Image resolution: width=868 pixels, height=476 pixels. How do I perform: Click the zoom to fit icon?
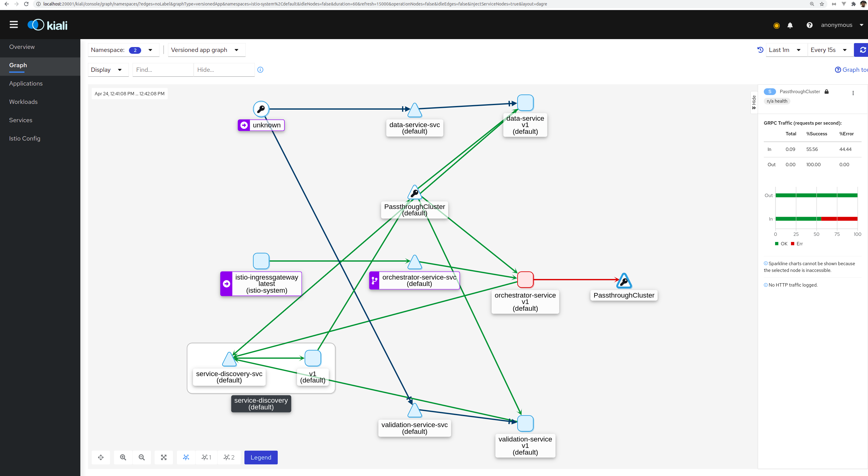click(164, 457)
